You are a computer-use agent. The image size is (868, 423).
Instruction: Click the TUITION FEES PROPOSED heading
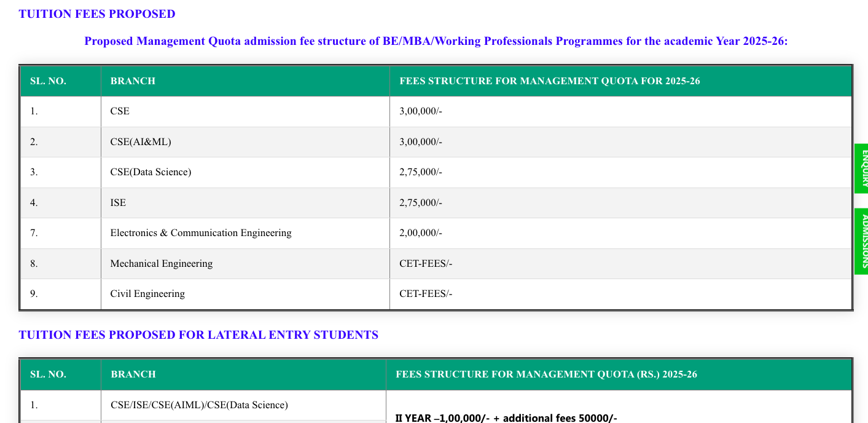coord(96,14)
